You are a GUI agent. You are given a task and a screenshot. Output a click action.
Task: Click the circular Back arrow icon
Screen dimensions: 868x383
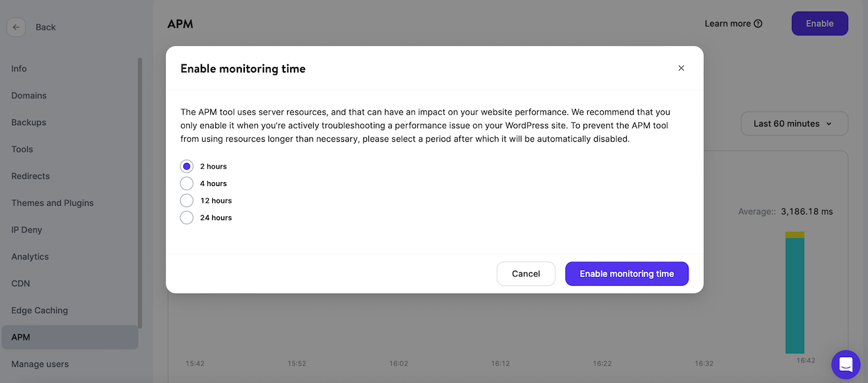coord(16,27)
